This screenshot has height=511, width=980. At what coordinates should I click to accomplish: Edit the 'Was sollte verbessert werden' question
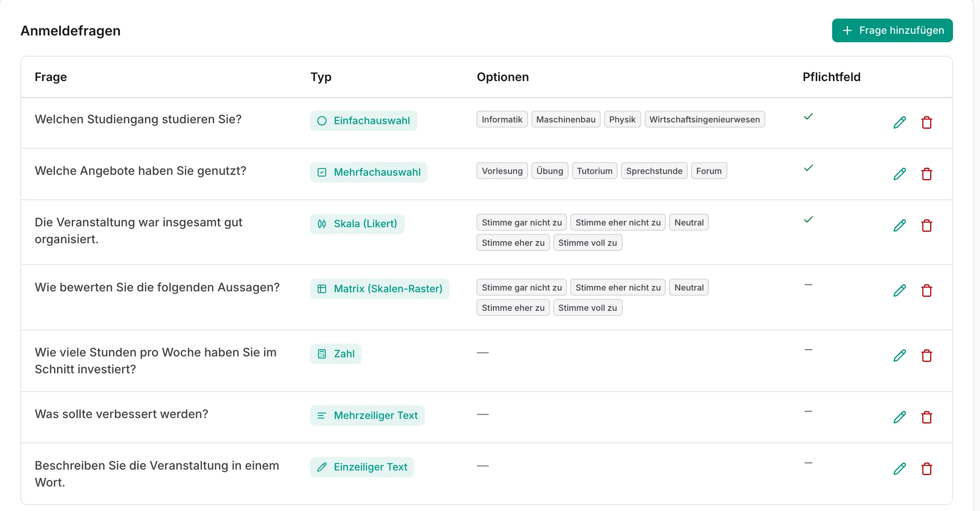pos(900,417)
